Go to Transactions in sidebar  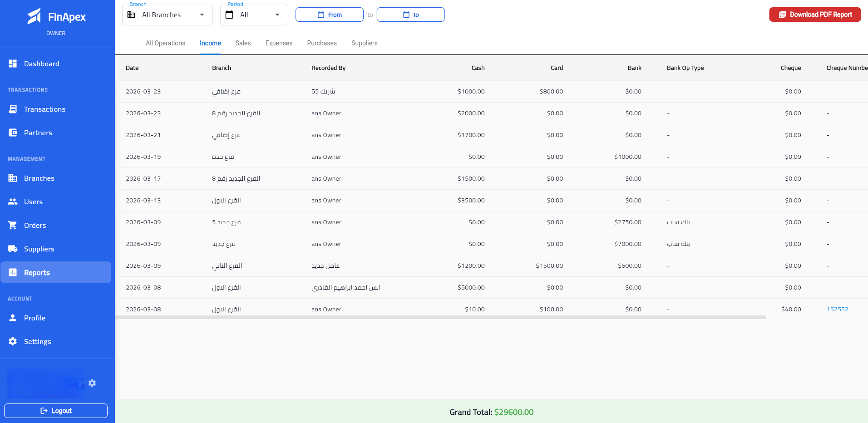(56, 109)
